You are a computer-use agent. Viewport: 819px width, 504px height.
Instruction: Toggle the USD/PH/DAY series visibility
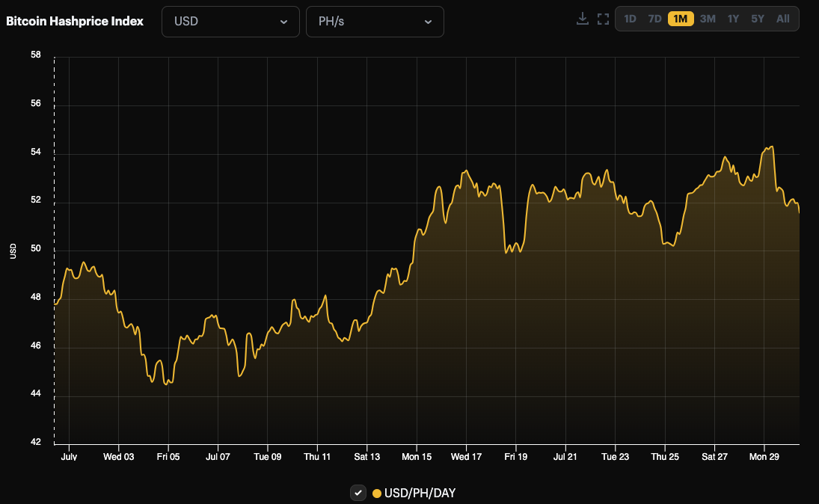click(358, 493)
